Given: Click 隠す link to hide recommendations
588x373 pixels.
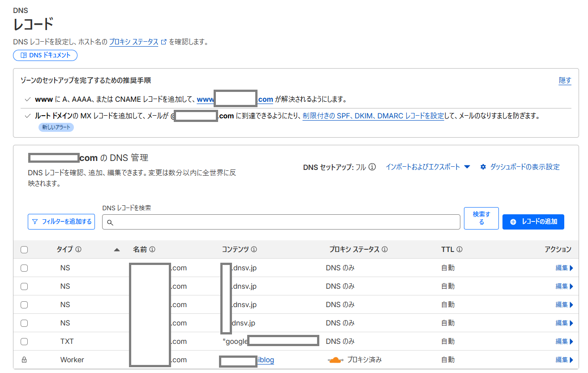Looking at the screenshot, I should tap(565, 80).
